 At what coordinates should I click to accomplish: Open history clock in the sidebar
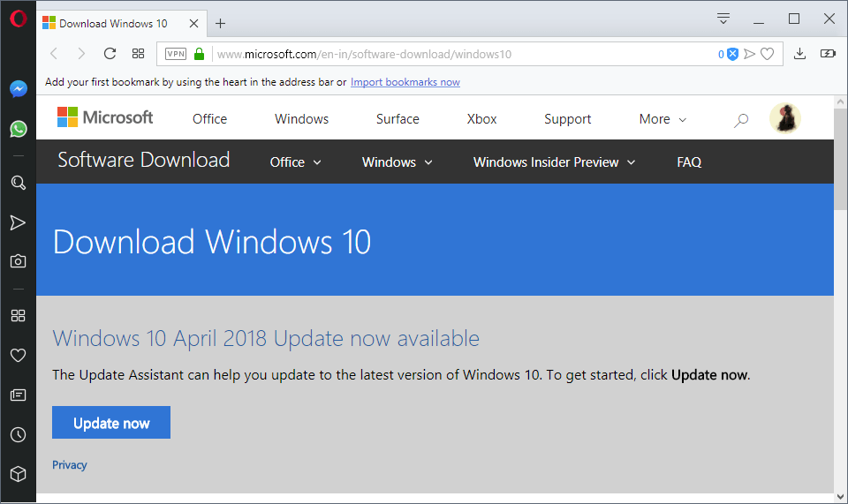(x=19, y=434)
